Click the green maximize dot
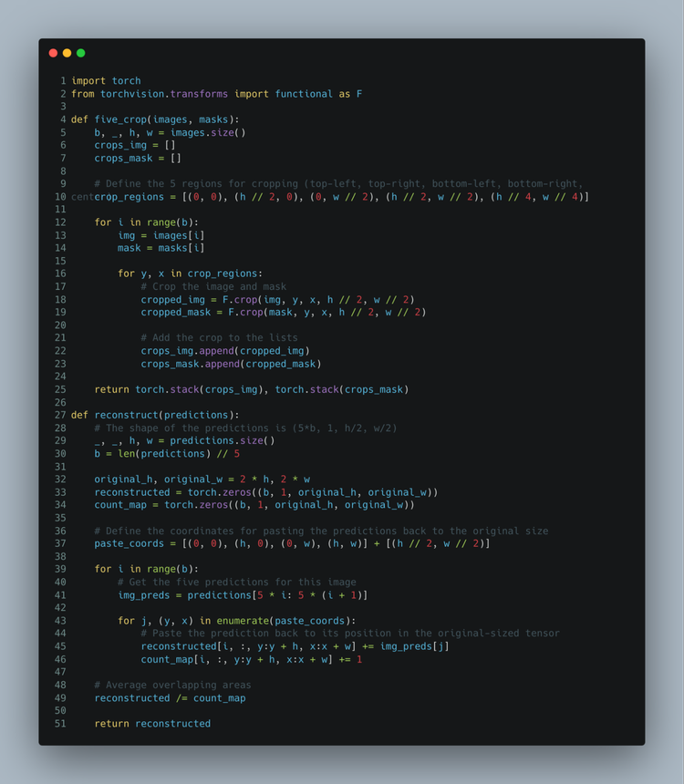684x784 pixels. pyautogui.click(x=80, y=54)
